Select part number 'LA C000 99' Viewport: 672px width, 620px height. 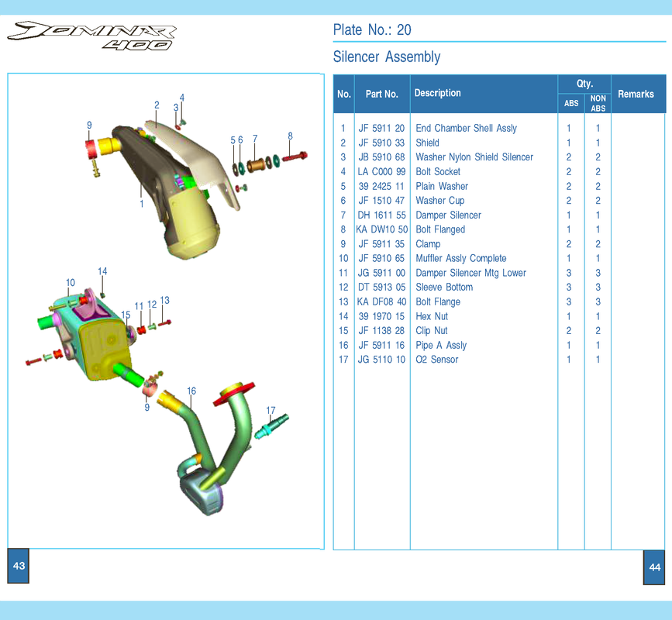[381, 171]
